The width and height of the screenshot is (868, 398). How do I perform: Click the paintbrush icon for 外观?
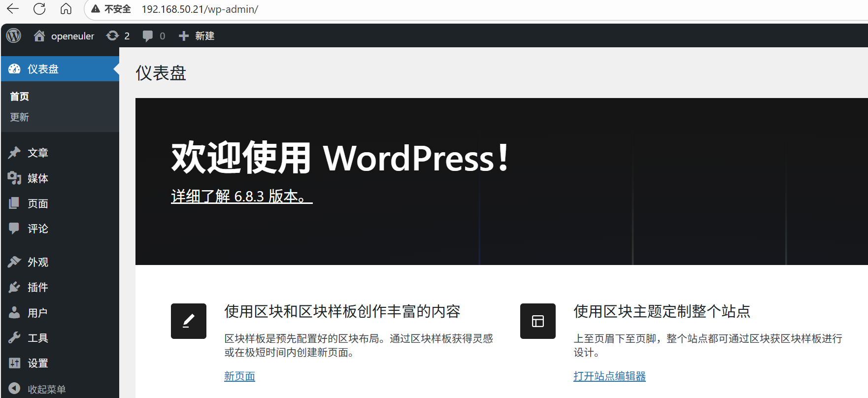point(14,262)
